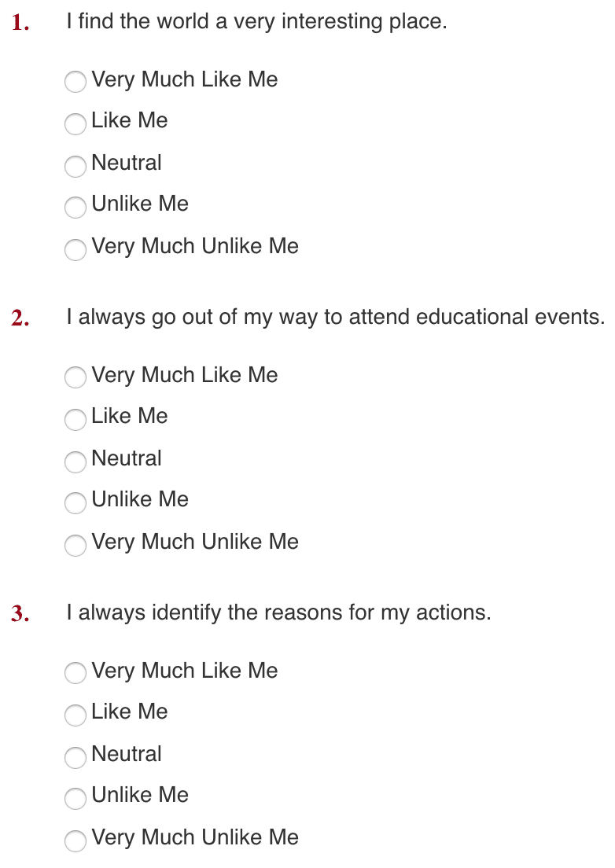This screenshot has width=615, height=868.
Task: Pick 'Neutral' for question 3
Action: [x=75, y=756]
